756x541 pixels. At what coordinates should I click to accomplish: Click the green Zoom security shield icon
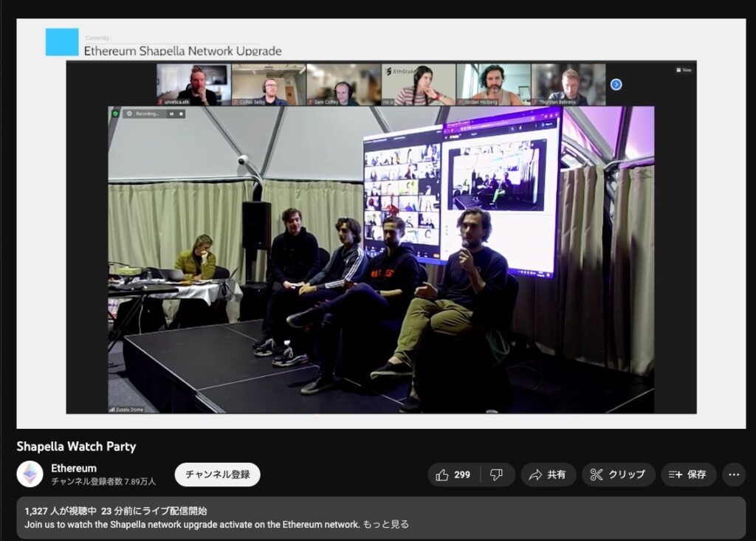pos(115,114)
